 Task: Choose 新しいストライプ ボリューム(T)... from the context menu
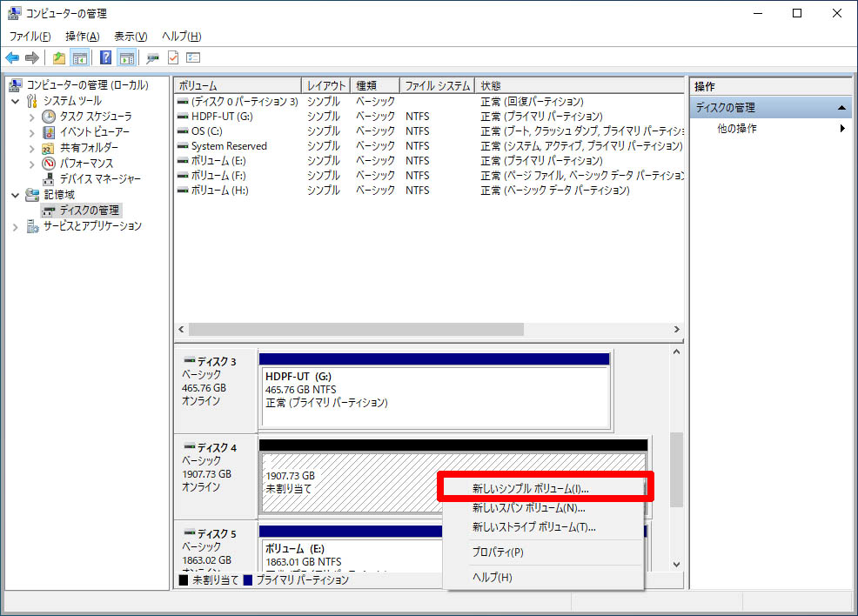(543, 527)
